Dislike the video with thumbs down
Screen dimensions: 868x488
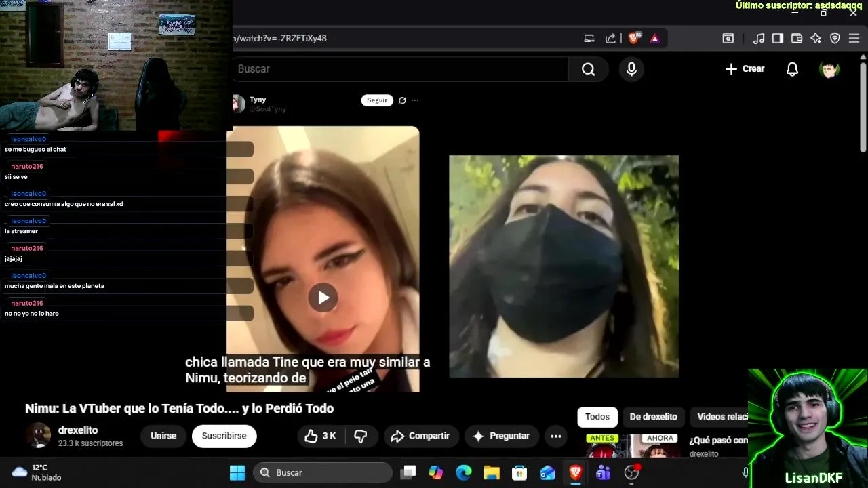pos(361,436)
